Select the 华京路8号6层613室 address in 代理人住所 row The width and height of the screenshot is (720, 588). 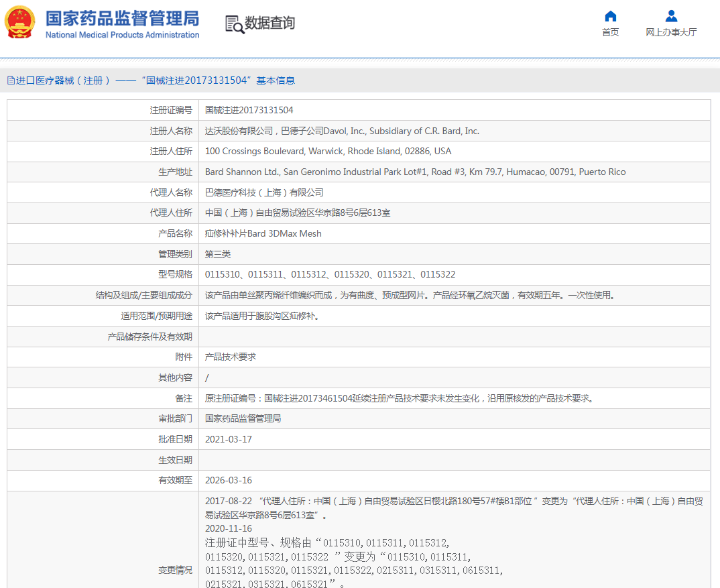pos(298,213)
